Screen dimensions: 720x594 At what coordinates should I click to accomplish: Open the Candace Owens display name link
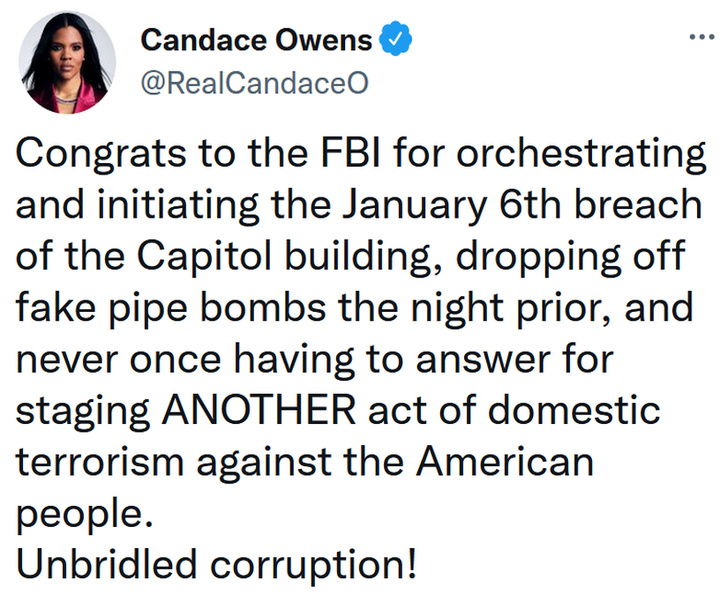click(256, 40)
